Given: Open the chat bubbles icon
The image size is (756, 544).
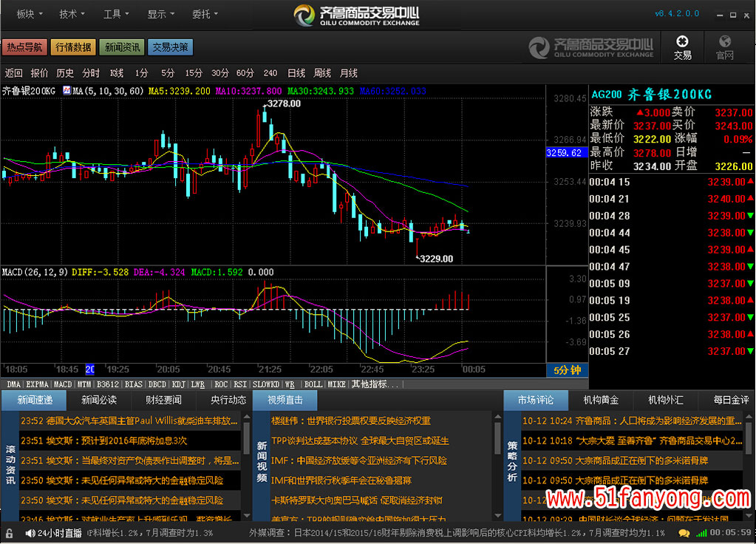Looking at the screenshot, I should [x=683, y=533].
